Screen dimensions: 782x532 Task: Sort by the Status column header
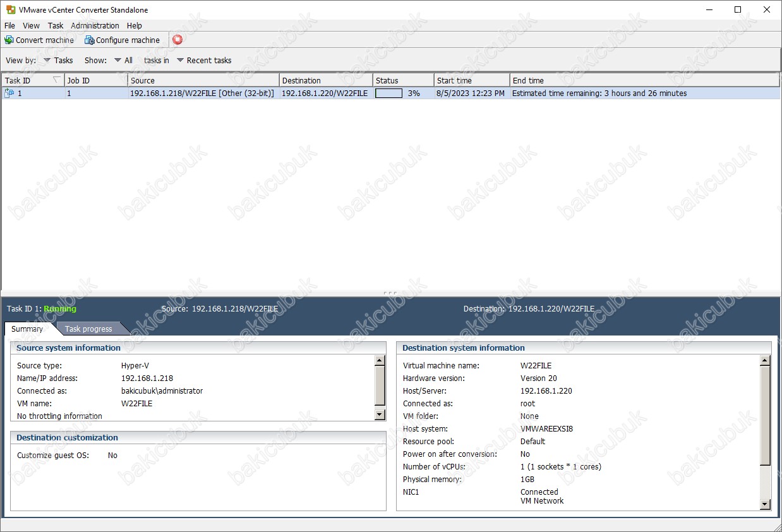pos(404,80)
